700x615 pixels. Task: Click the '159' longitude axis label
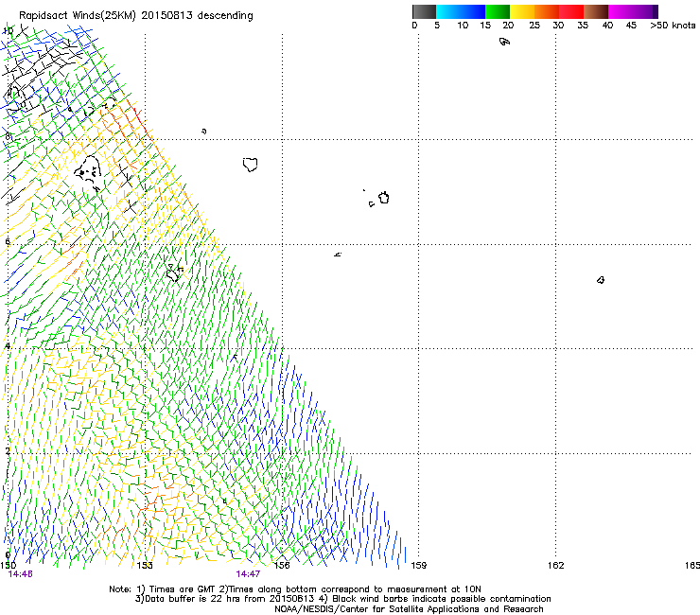coord(418,566)
